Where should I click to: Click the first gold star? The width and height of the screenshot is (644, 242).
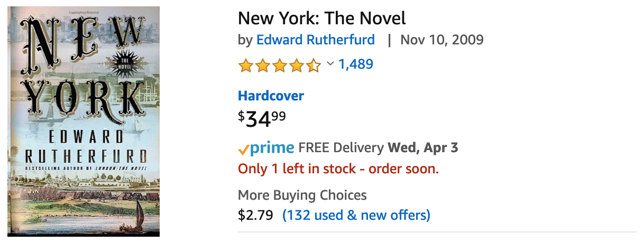pos(246,65)
